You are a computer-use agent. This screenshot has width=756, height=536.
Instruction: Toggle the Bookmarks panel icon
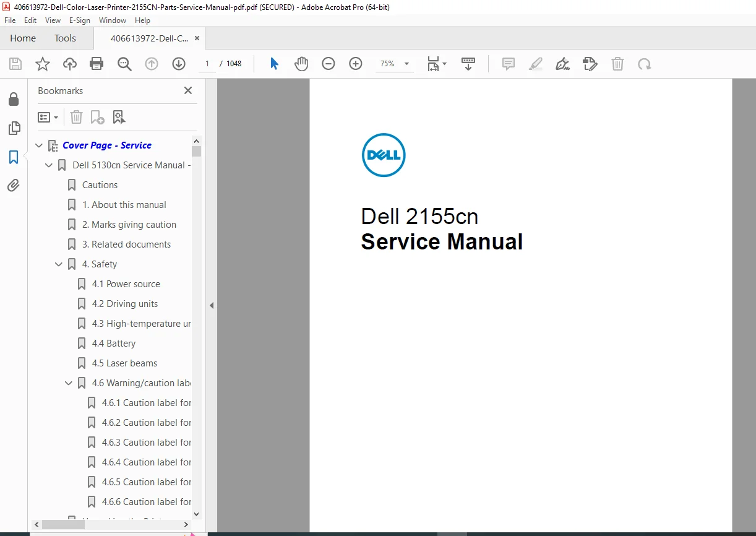tap(14, 157)
